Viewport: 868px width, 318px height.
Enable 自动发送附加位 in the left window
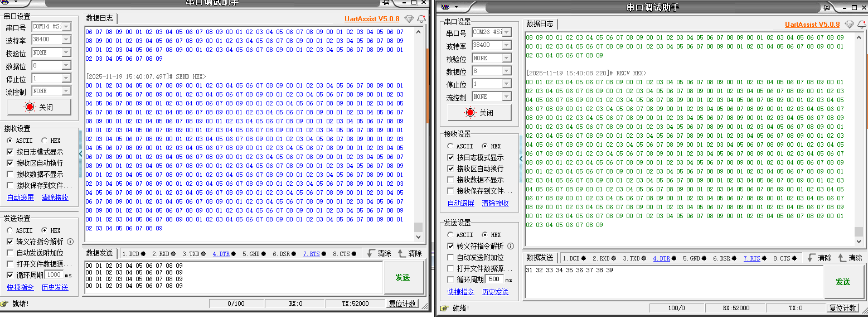(x=10, y=253)
